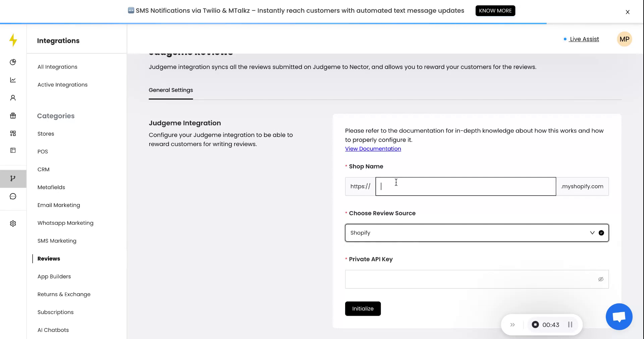Open the pie chart analytics icon

point(13,62)
